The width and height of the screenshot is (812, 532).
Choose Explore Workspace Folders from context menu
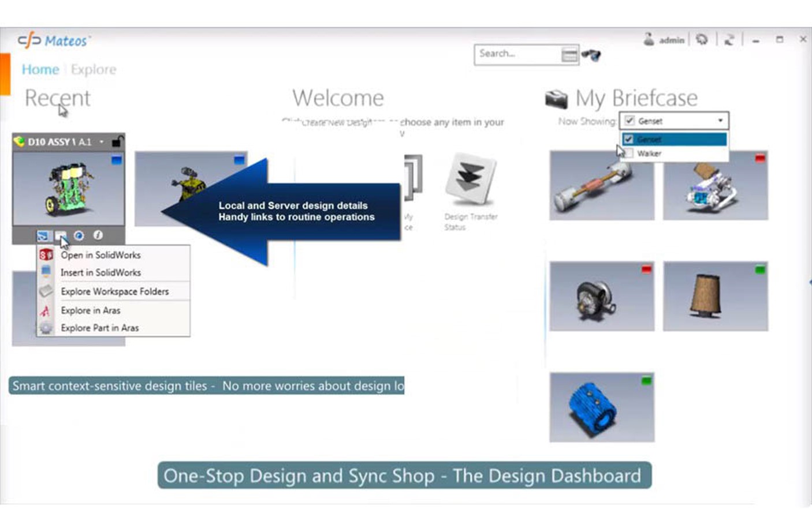(x=114, y=291)
